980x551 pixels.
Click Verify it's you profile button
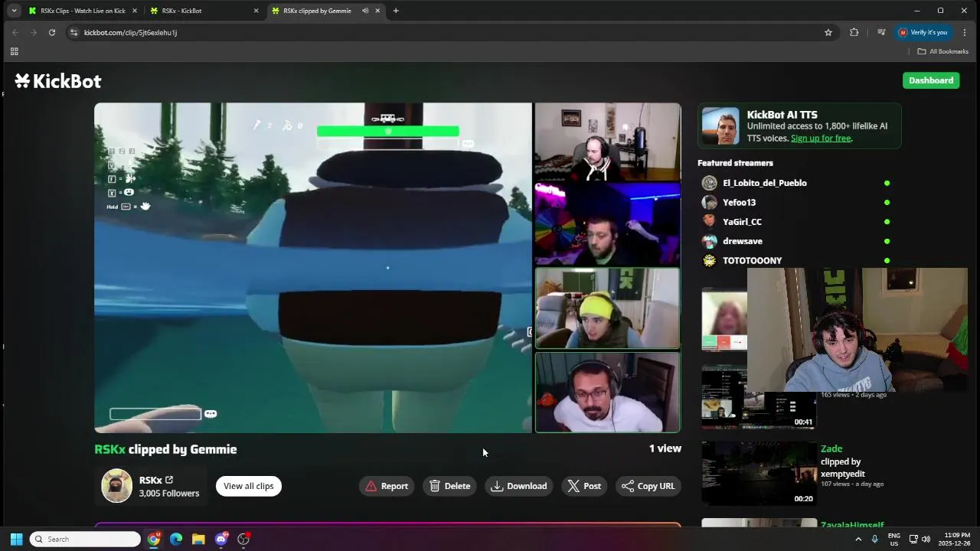click(923, 32)
